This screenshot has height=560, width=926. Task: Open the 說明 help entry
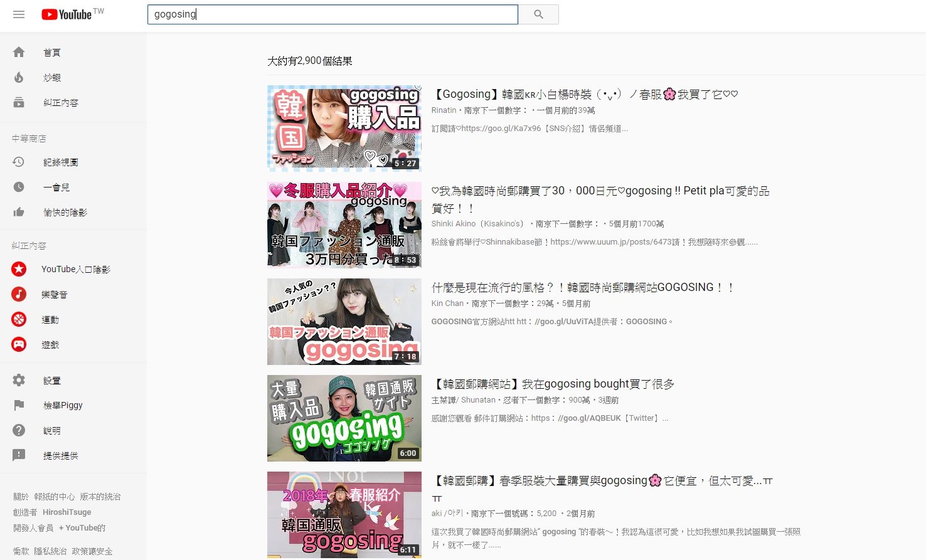click(x=73, y=430)
